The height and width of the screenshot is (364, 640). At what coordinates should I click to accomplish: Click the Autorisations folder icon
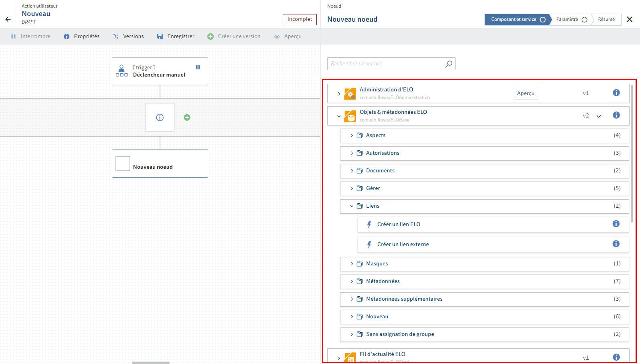click(360, 153)
